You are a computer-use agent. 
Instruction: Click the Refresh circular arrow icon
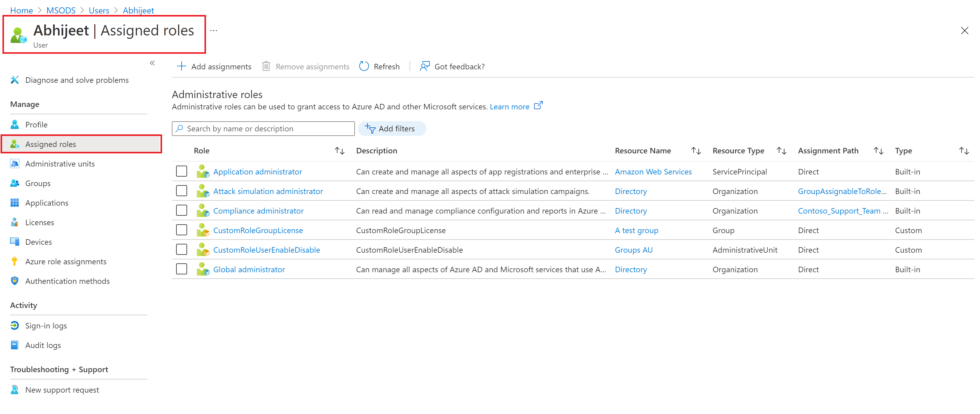click(x=364, y=66)
